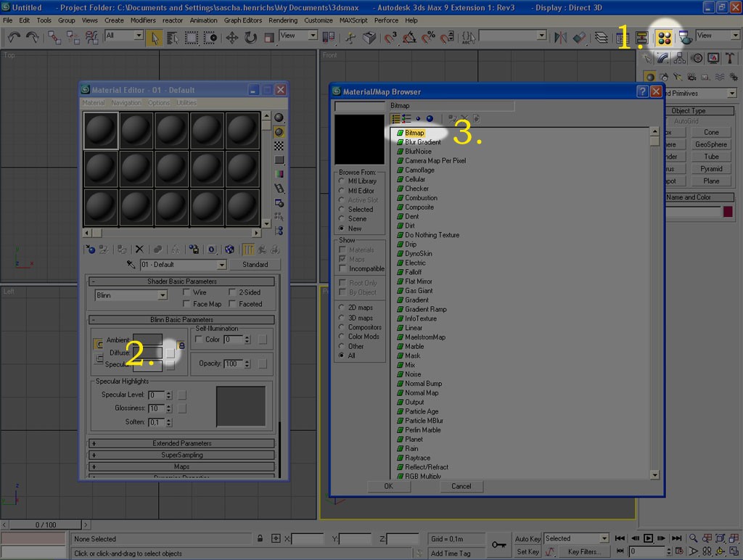Click the Standard material type button

(255, 264)
